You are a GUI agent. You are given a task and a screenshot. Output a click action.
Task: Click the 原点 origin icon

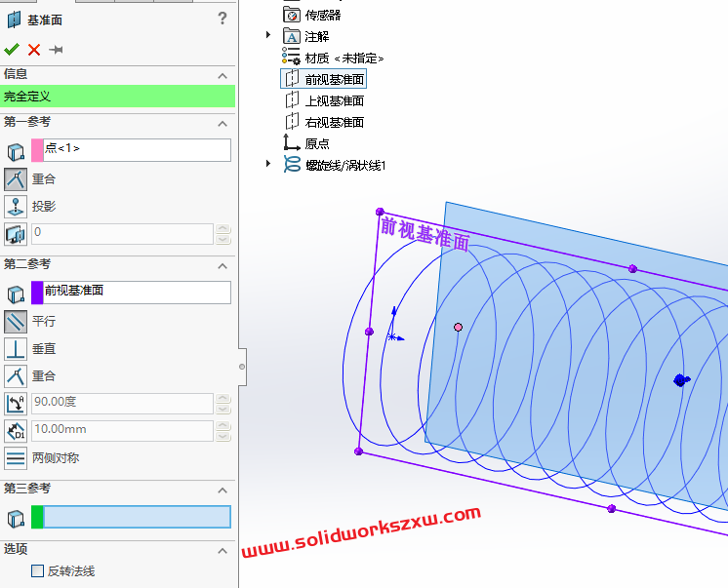[292, 142]
